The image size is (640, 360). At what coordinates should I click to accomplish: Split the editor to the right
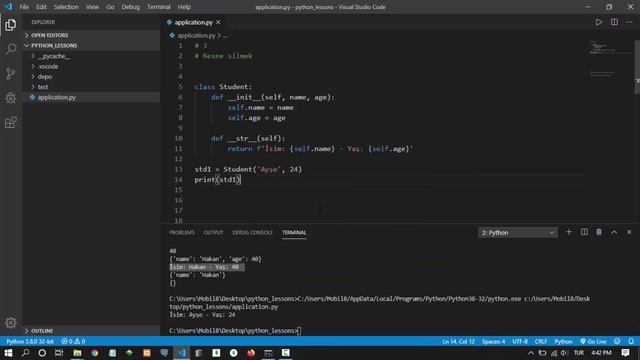614,22
